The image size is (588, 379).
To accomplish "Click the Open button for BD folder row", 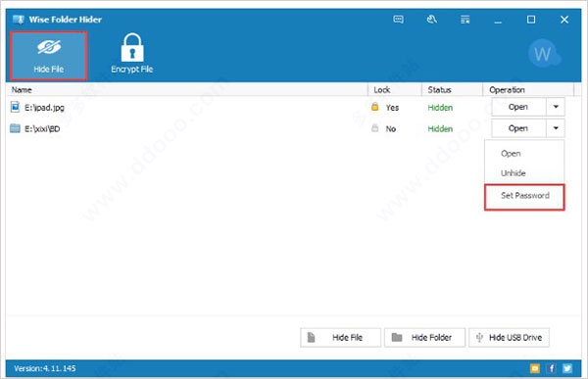I will pyautogui.click(x=518, y=128).
